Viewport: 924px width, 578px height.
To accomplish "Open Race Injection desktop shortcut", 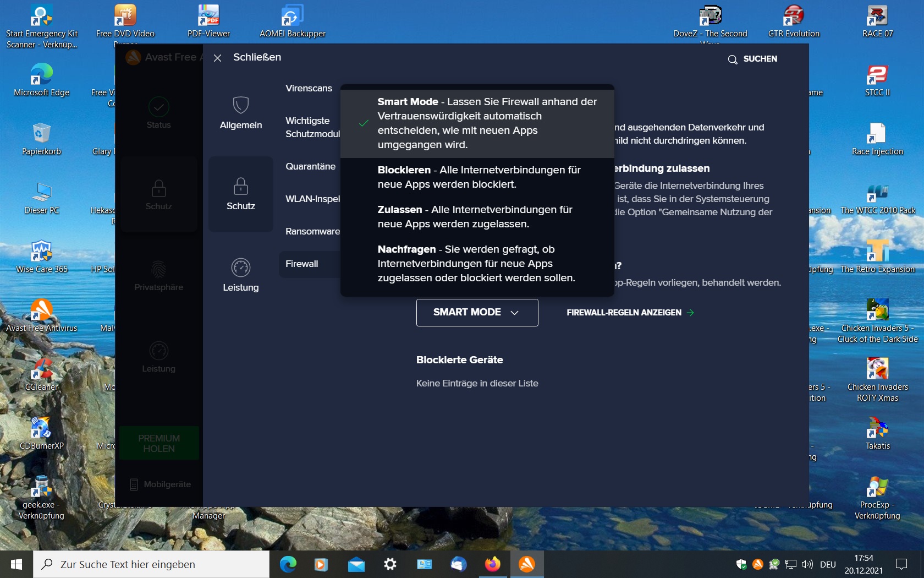I will click(878, 139).
